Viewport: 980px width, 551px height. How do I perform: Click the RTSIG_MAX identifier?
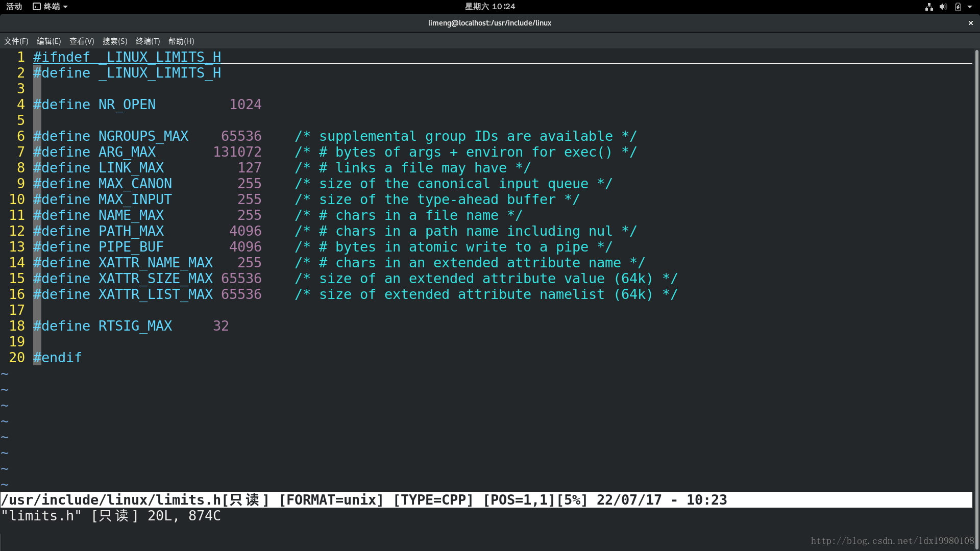[135, 326]
